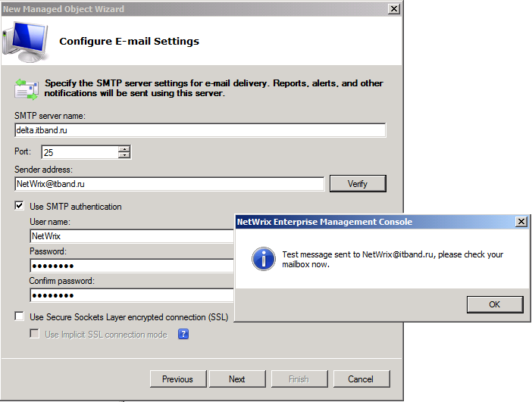
Task: Go to the Previous wizard step
Action: point(178,379)
